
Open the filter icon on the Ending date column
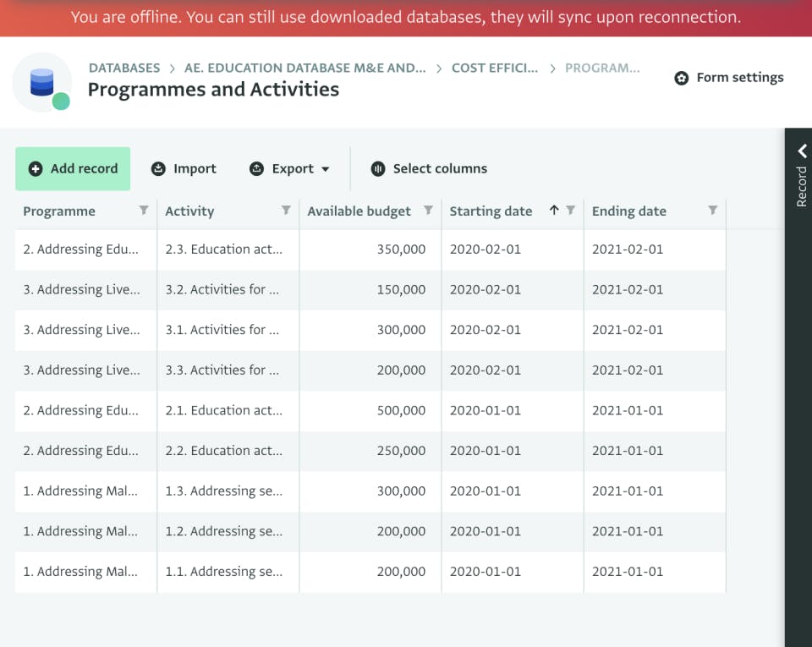point(713,211)
